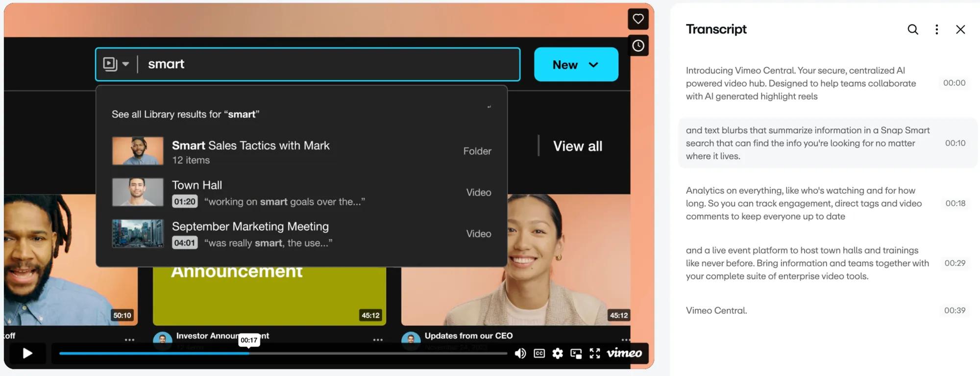Enter fullscreen mode
Viewport: 980px width, 376px height.
pos(594,353)
